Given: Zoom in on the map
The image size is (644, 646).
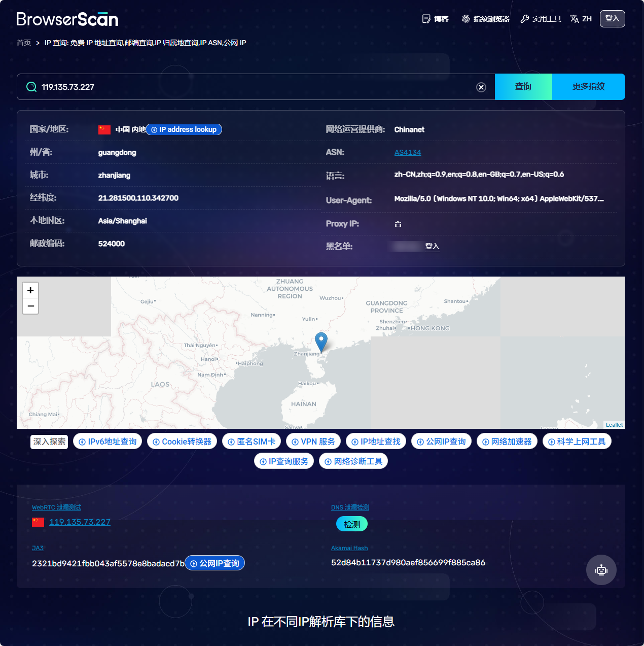Looking at the screenshot, I should pyautogui.click(x=30, y=290).
